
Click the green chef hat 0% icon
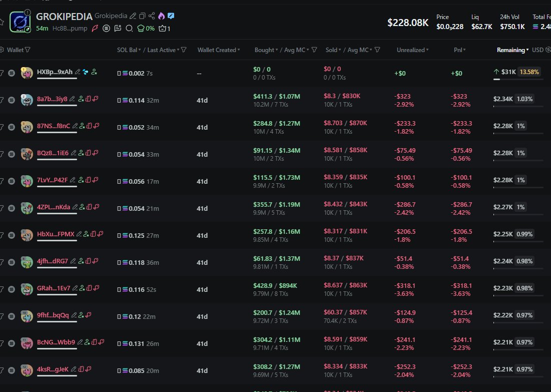point(146,29)
